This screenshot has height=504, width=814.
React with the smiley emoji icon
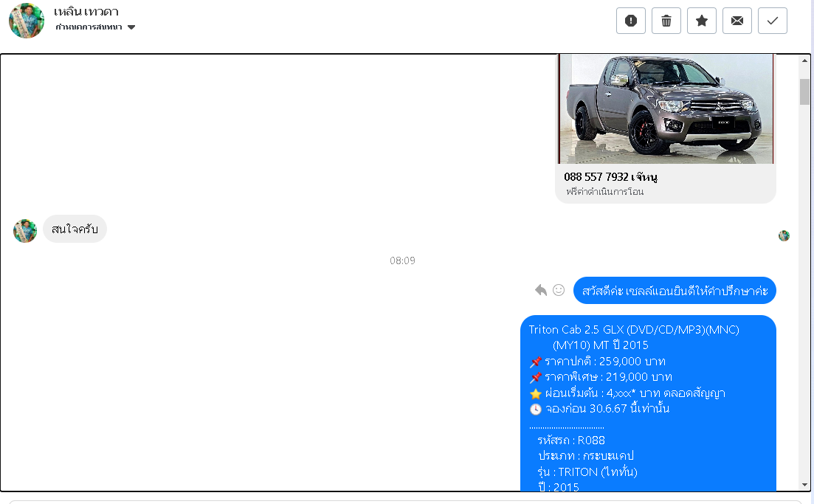pyautogui.click(x=559, y=290)
